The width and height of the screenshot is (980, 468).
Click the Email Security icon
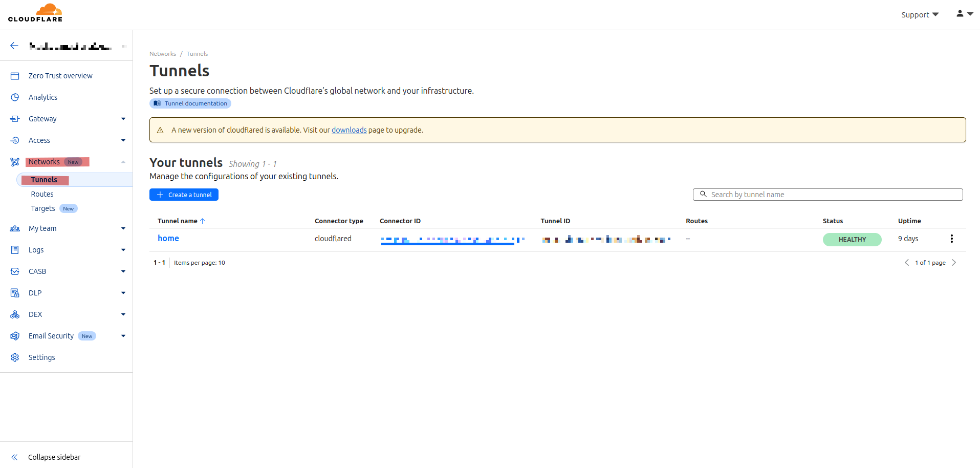[x=15, y=336]
